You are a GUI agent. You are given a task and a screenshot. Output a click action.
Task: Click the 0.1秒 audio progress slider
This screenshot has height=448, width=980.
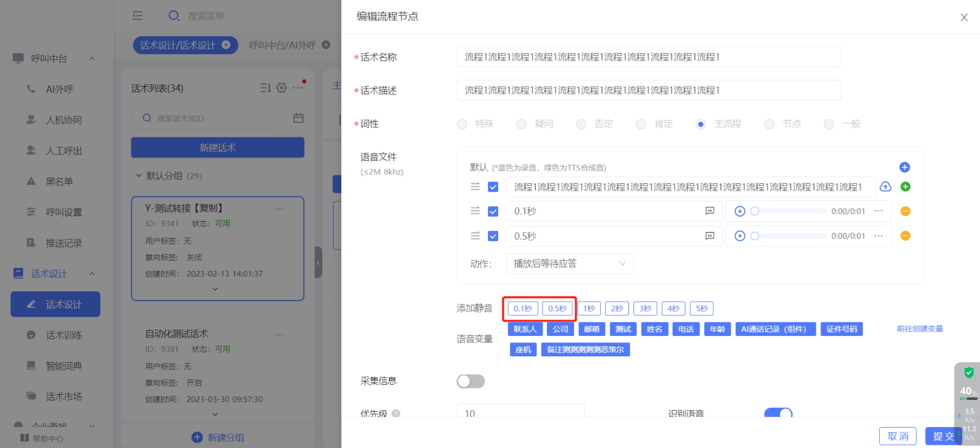pos(789,212)
